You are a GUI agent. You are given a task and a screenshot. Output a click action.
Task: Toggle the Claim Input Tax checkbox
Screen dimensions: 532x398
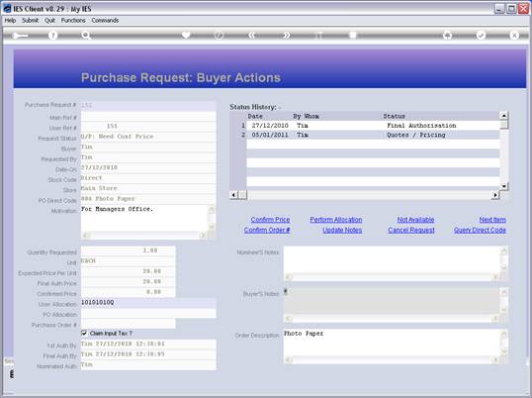click(84, 333)
